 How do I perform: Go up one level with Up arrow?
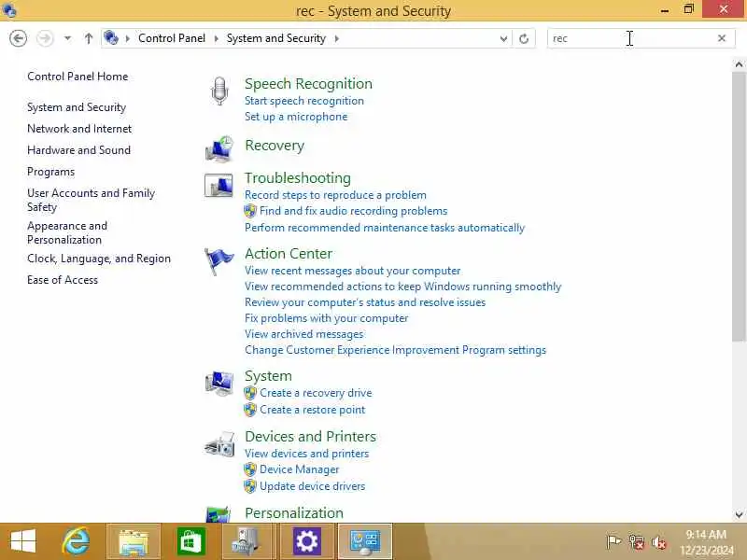pos(88,38)
